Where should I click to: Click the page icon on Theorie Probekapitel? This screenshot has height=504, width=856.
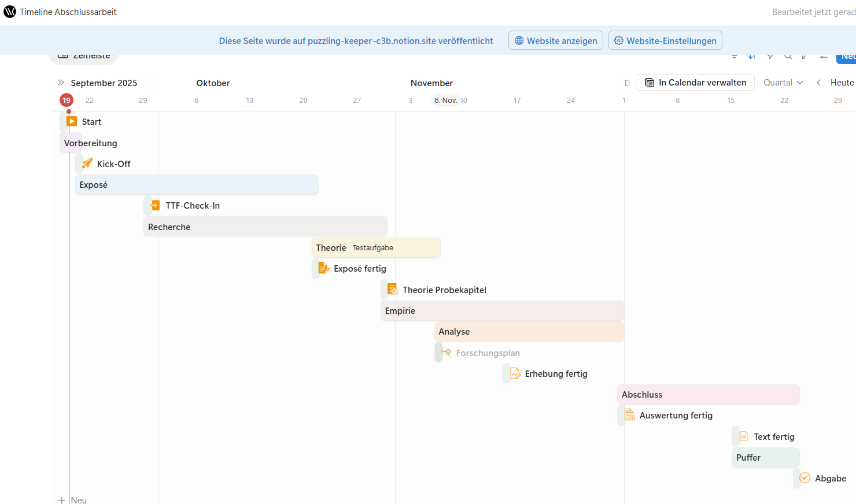392,288
